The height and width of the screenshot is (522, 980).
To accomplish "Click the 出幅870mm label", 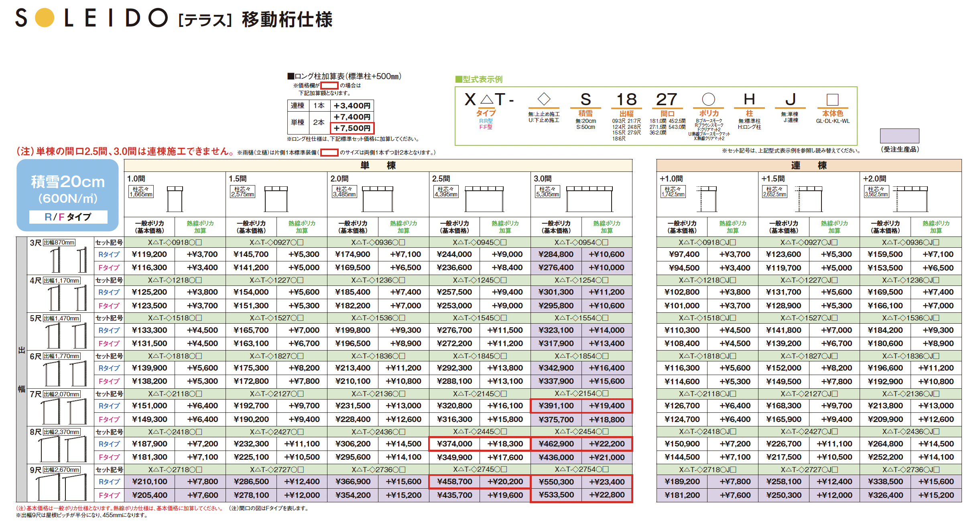I will [59, 242].
